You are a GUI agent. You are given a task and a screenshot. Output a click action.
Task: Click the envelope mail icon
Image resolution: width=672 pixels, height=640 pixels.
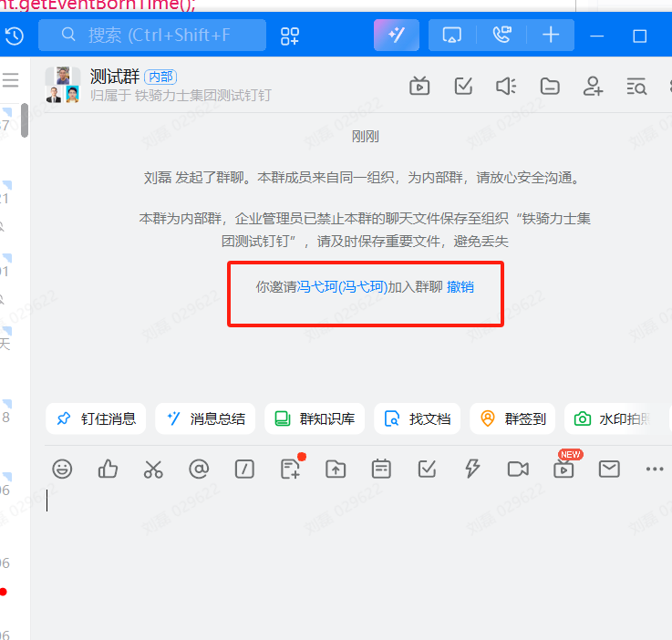609,469
